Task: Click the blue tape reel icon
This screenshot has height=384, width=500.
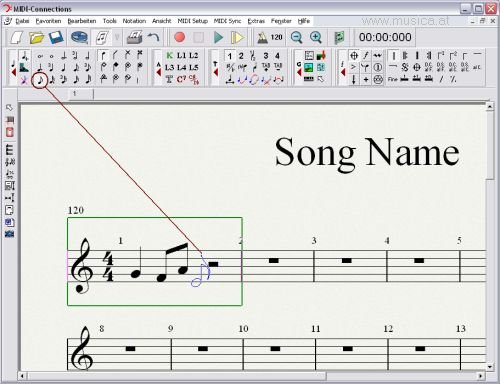Action: coord(79,37)
